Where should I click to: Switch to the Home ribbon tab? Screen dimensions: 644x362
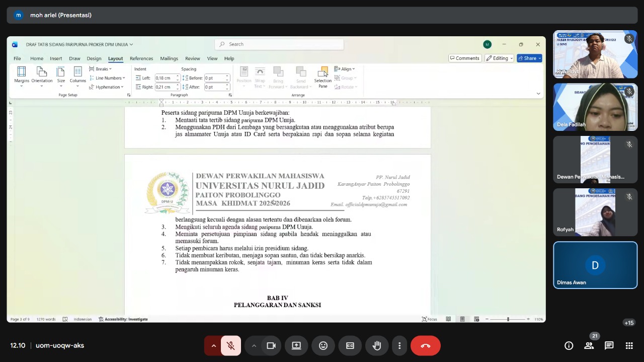(x=37, y=58)
